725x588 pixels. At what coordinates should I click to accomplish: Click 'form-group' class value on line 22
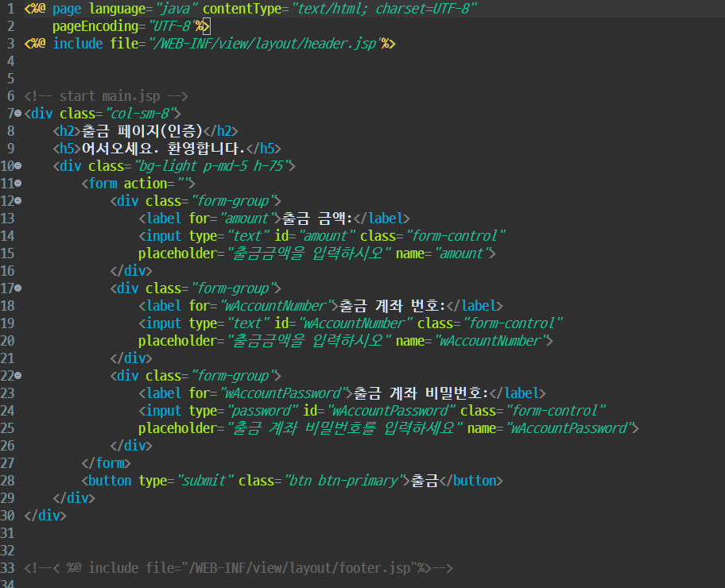234,376
